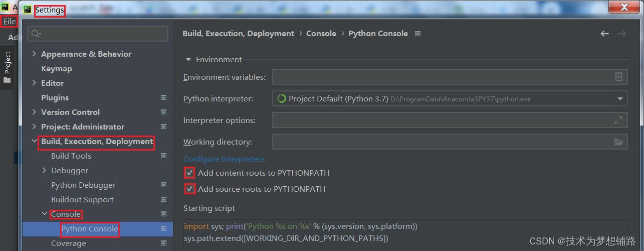Click the Project tool window folder icon
644x251 pixels.
(7, 80)
